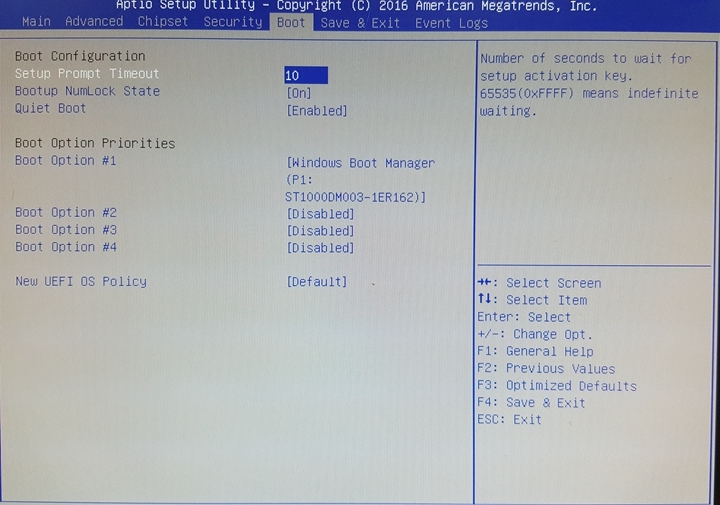Viewport: 720px width, 505px height.
Task: Select the Boot Option #4 label
Action: pos(66,247)
